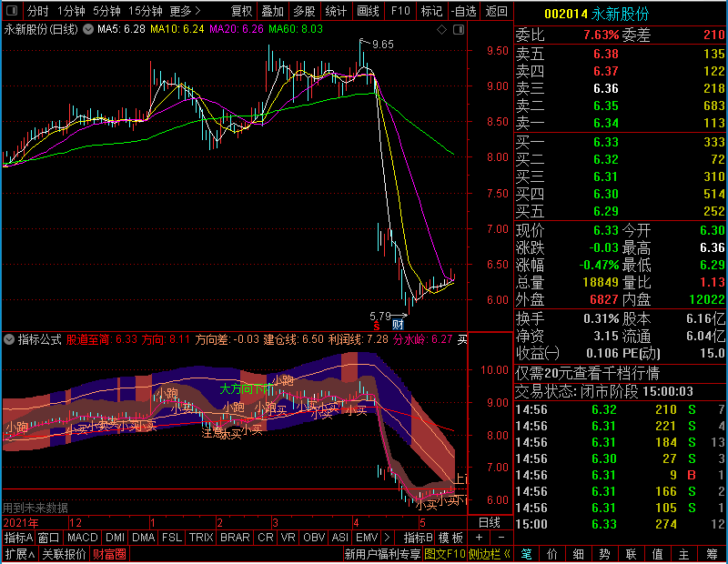Select the DMI indicator
The image size is (728, 564).
(x=116, y=538)
